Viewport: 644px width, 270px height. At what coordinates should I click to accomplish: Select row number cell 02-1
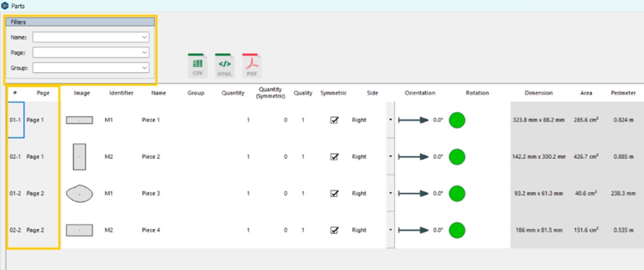(16, 157)
